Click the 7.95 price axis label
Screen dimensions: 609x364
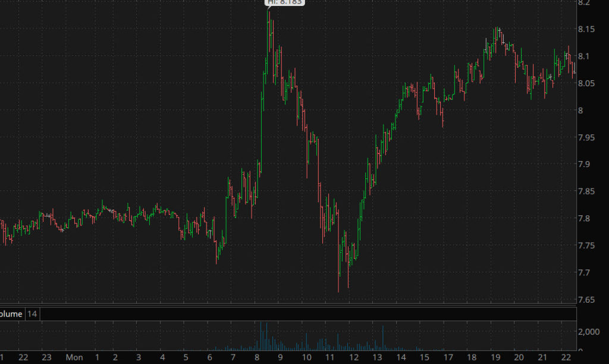(x=586, y=137)
